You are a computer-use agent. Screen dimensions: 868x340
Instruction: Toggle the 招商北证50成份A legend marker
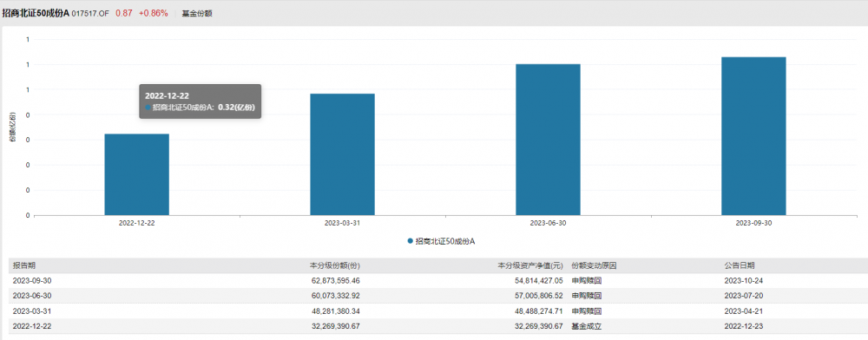pos(411,241)
